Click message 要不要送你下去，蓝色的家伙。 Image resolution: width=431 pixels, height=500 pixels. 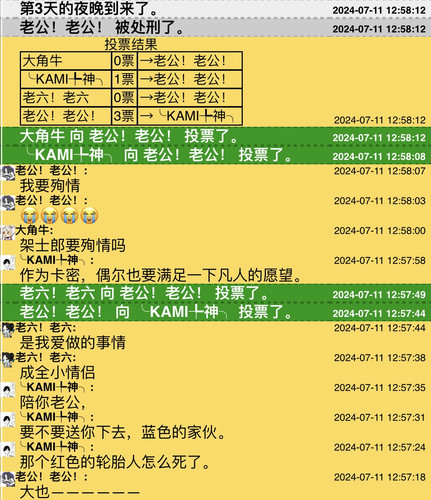click(x=123, y=432)
